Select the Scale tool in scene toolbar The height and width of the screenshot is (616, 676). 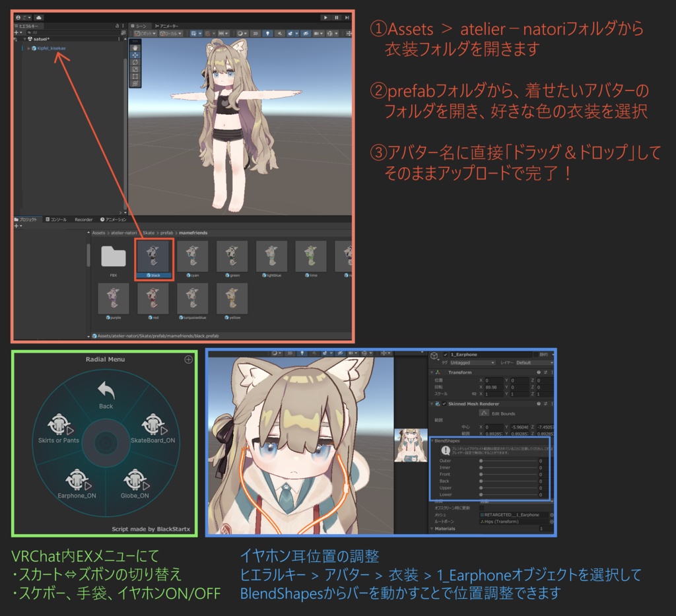(x=135, y=69)
